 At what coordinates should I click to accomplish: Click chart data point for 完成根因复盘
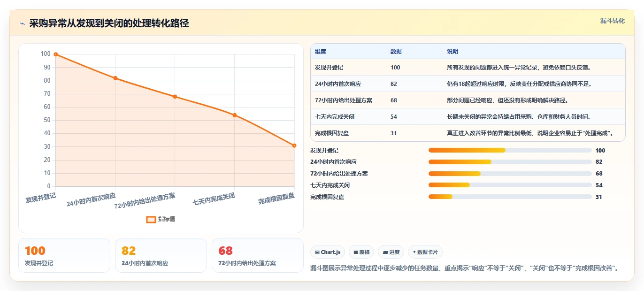pyautogui.click(x=294, y=145)
